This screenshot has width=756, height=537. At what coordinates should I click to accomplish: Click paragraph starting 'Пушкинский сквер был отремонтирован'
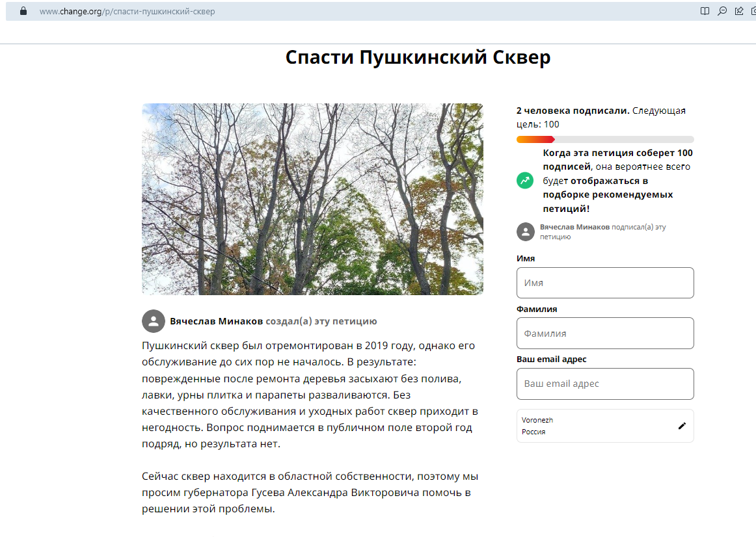310,395
